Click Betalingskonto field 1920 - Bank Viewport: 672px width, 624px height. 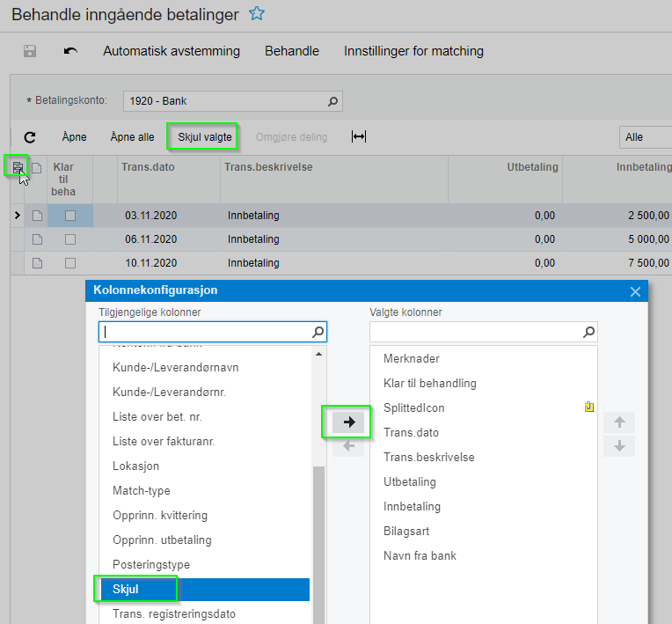pyautogui.click(x=233, y=101)
